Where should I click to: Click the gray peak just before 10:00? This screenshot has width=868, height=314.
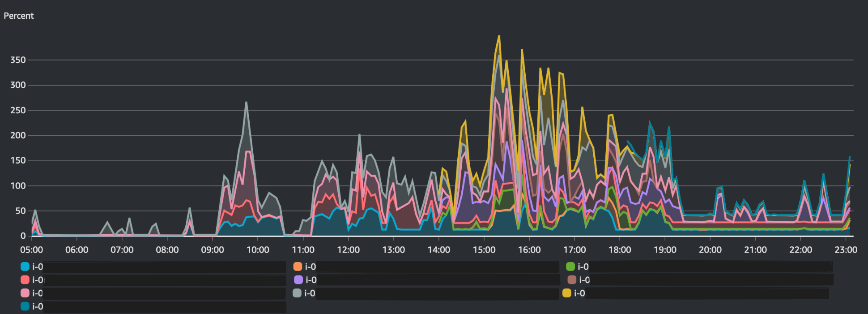click(246, 103)
